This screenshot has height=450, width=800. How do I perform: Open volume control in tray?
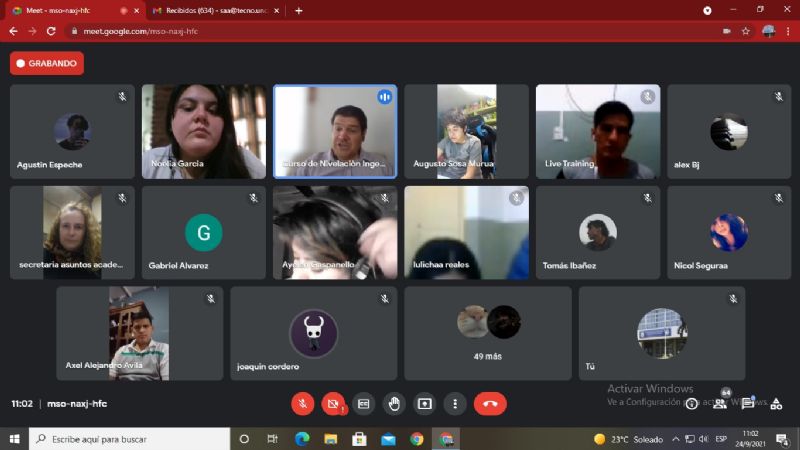tap(704, 439)
